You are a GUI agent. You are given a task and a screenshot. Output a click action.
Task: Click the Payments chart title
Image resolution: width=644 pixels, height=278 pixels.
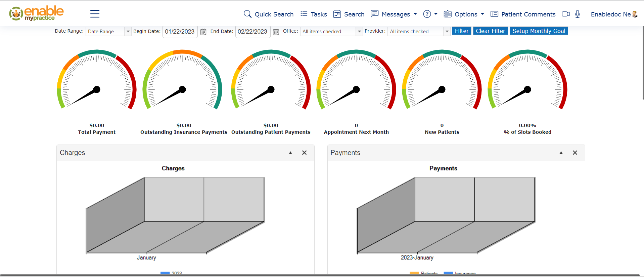(x=443, y=168)
